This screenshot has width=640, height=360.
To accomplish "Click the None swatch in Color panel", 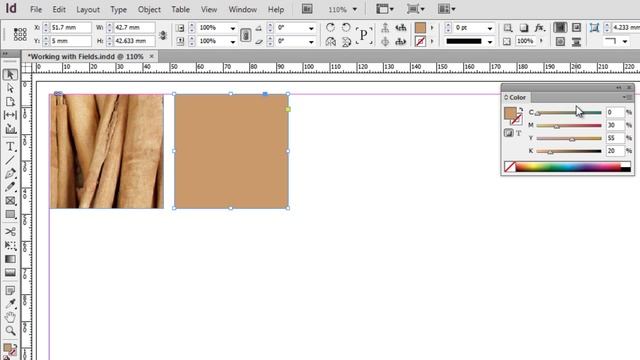I will [510, 167].
